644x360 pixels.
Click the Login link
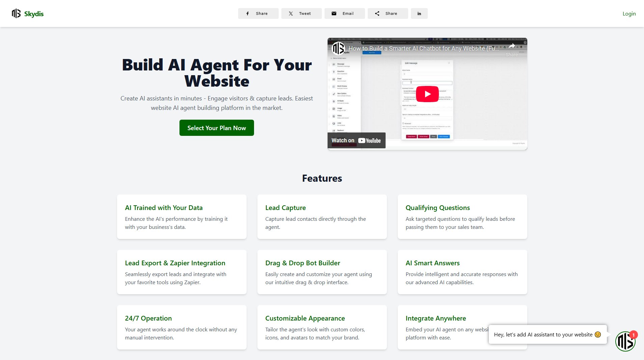[629, 13]
